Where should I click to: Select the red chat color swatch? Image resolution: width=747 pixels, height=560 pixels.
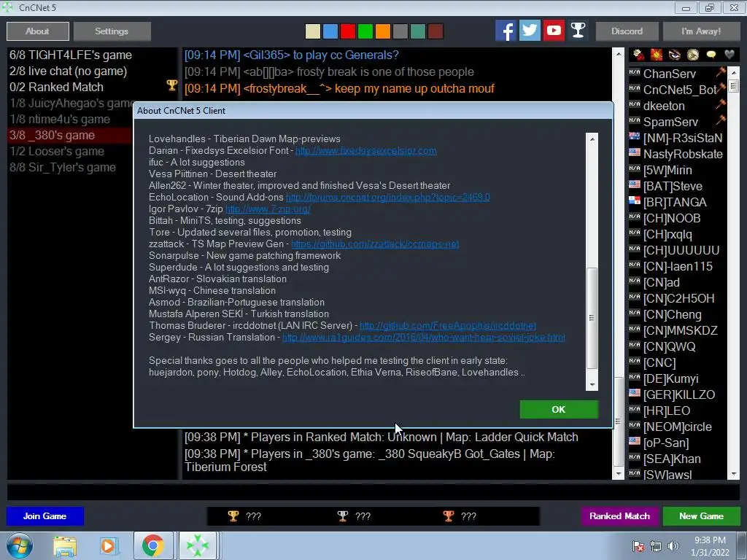click(x=348, y=31)
